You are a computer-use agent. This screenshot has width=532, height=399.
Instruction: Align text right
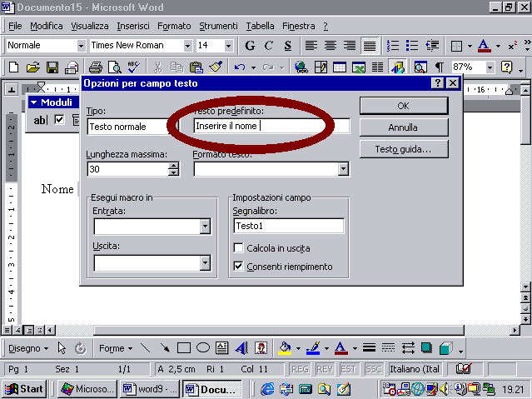[350, 46]
